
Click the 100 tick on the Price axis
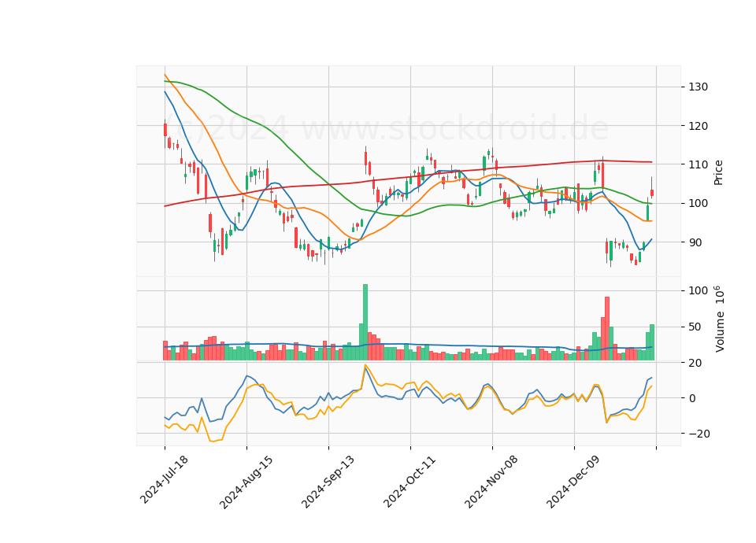pos(699,203)
